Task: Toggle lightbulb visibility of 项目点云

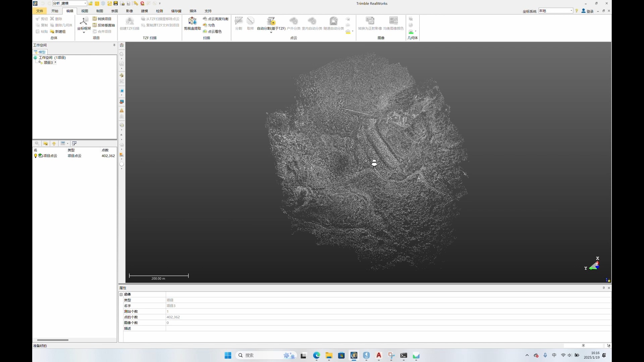Action: tap(36, 156)
